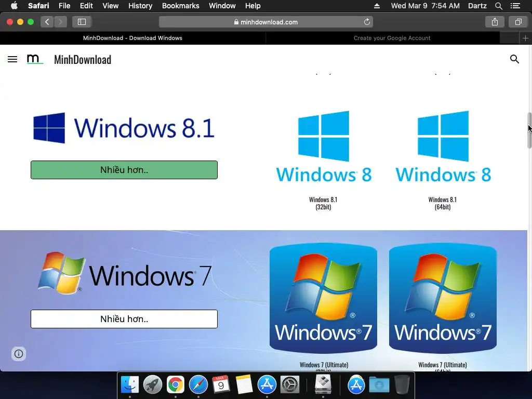Open Boot Camp Assistant in Dock
The image size is (532, 399).
[x=323, y=384]
